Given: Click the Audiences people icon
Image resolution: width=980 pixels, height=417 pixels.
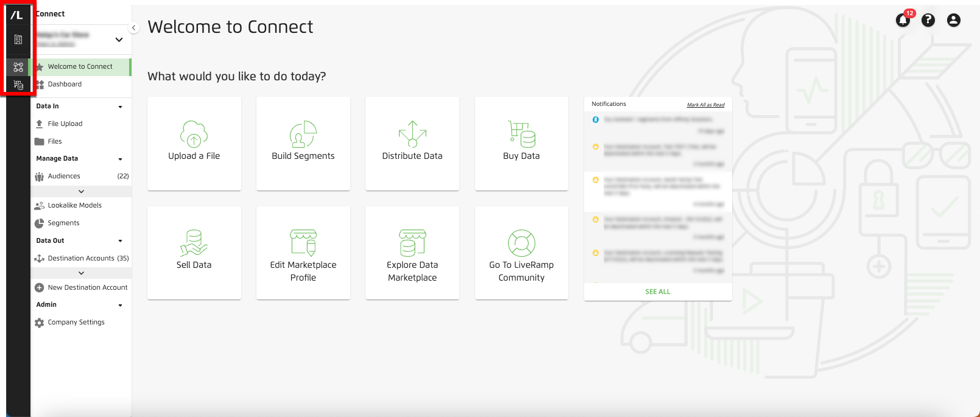Looking at the screenshot, I should coord(40,177).
